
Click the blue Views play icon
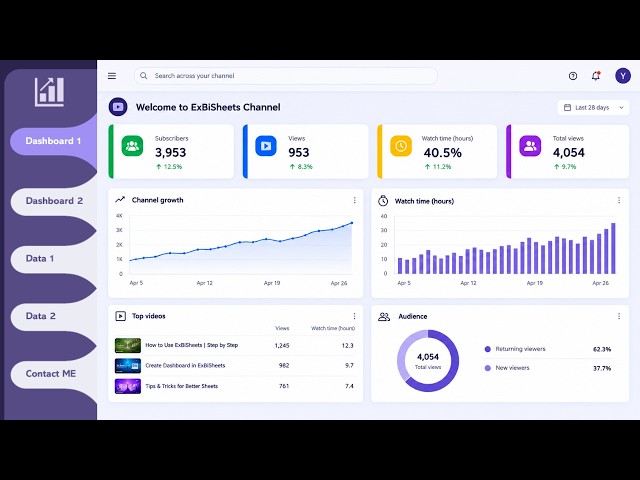coord(266,146)
